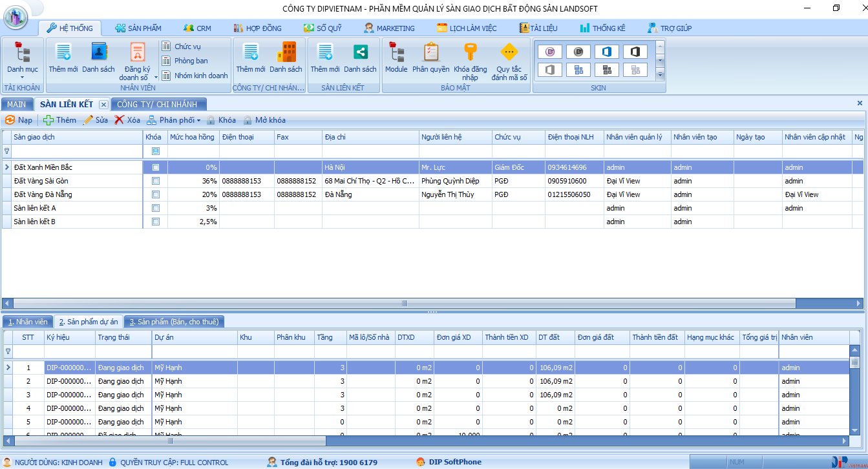Click the Module icon in Bảo mật group
The height and width of the screenshot is (469, 868).
click(396, 53)
